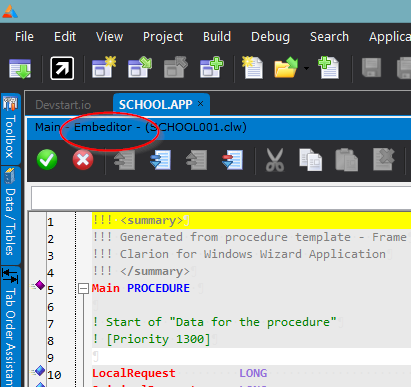
Task: Switch to the Devstart.io tab
Action: pyautogui.click(x=63, y=105)
